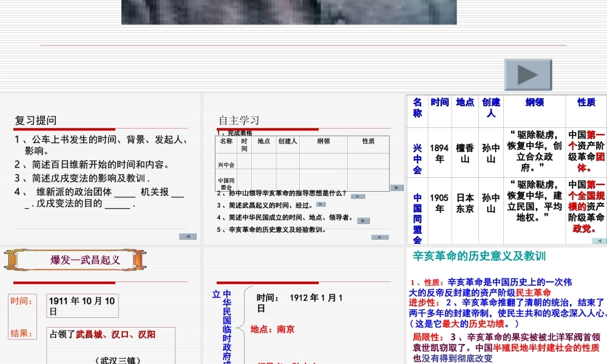Click 时间：1912年1月1日 text
This screenshot has height=364, width=607.
(300, 303)
